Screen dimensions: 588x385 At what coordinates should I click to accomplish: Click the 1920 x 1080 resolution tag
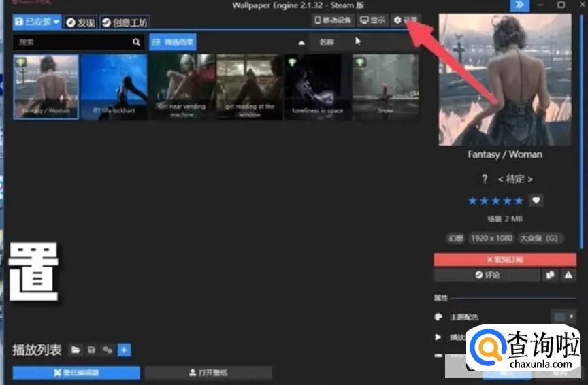tap(491, 239)
